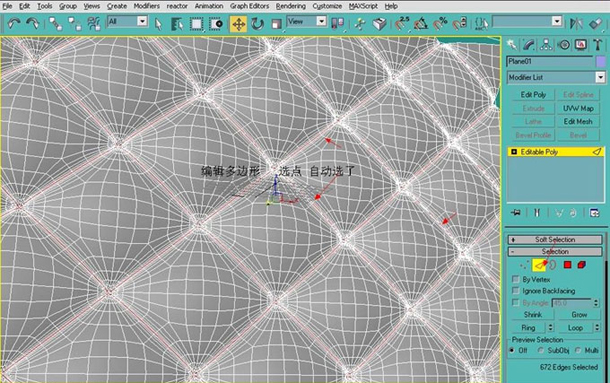
Task: Open the Rendering menu
Action: pyautogui.click(x=291, y=6)
